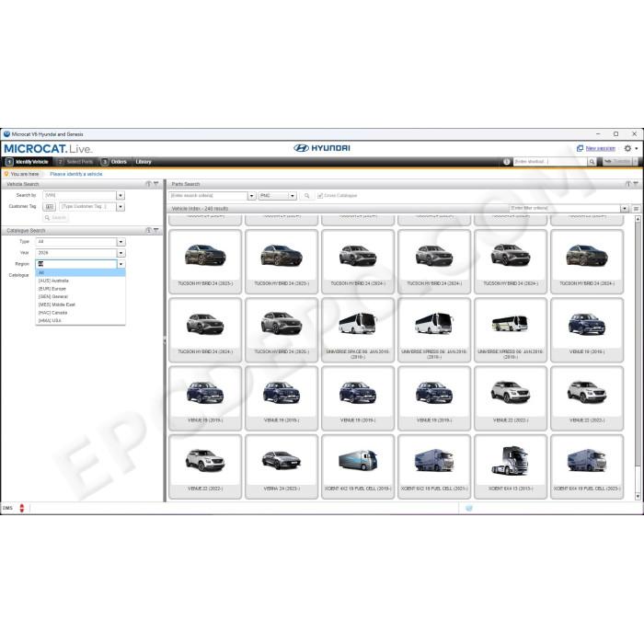Viewport: 644px width, 644px height.
Task: Click the Hyundai logo
Action: coord(322,148)
